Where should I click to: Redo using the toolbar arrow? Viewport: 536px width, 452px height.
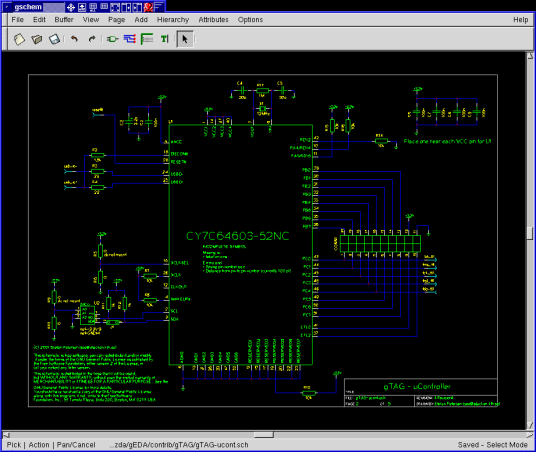[92, 39]
